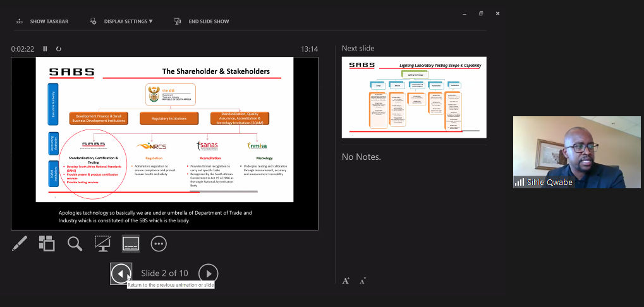Click the Sihle Qwabe video tile
Viewport: 644px width, 307px height.
click(576, 152)
